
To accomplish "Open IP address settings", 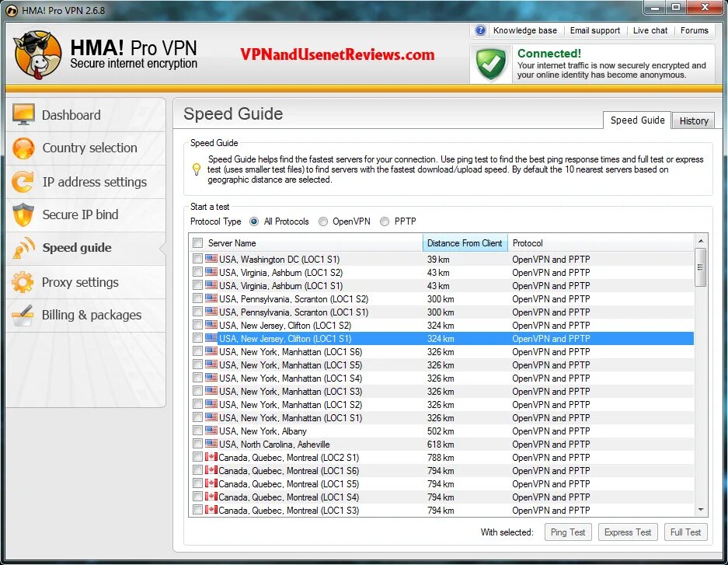I will (x=86, y=182).
